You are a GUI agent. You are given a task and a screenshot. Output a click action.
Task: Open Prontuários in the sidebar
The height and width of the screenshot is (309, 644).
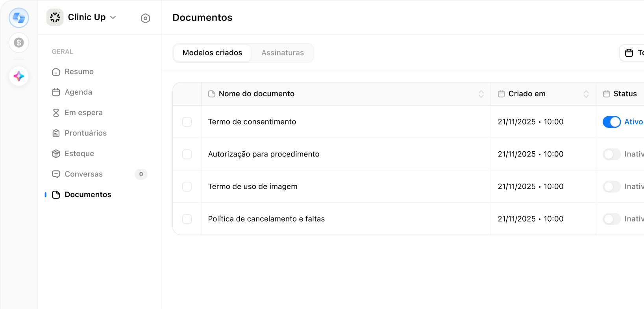[x=85, y=133]
